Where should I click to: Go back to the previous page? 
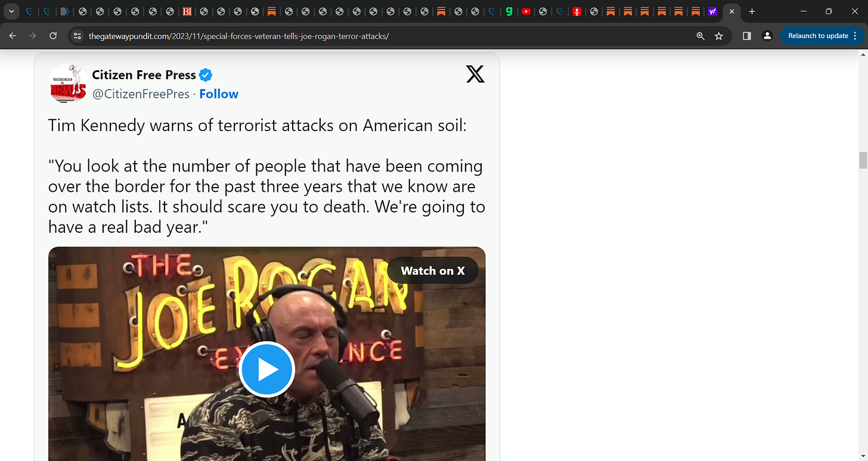coord(13,36)
